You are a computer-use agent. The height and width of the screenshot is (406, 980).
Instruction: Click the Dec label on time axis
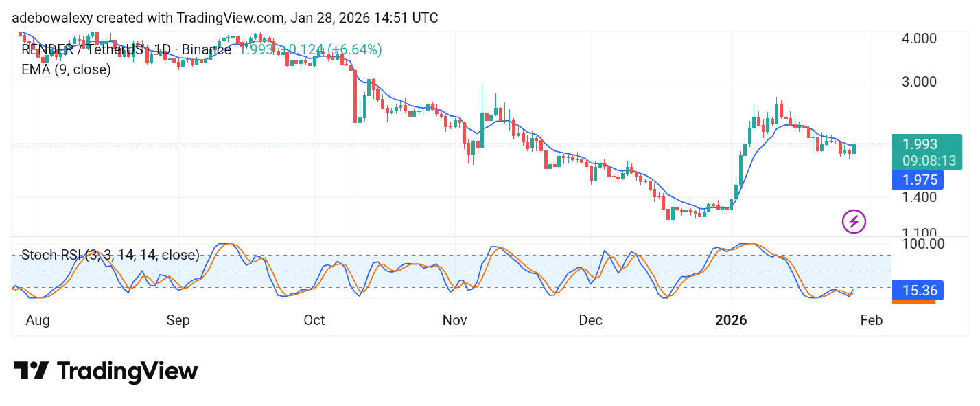590,320
